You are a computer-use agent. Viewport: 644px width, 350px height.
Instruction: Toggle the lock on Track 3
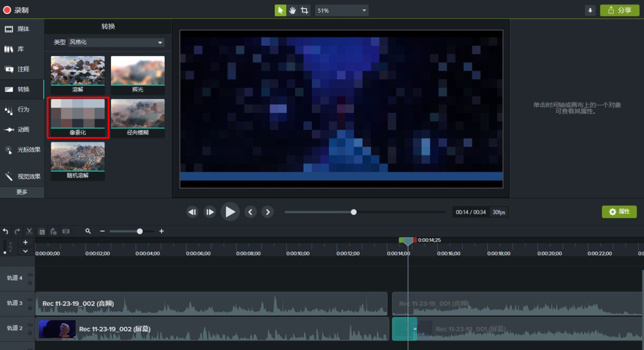(30, 307)
